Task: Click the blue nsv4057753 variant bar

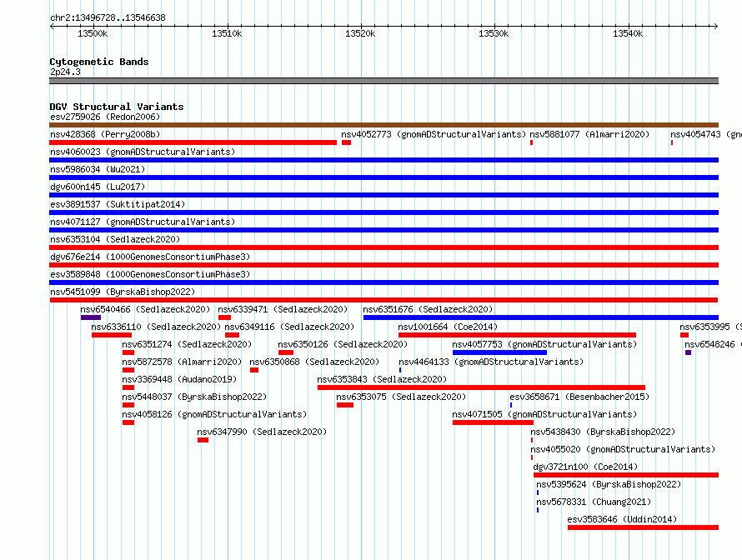Action: [499, 352]
